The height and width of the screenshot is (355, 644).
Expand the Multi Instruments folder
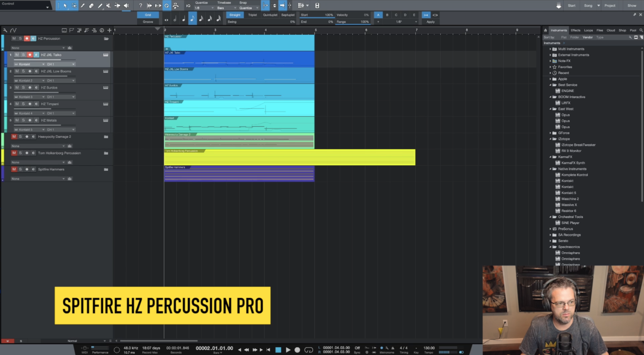(x=550, y=49)
